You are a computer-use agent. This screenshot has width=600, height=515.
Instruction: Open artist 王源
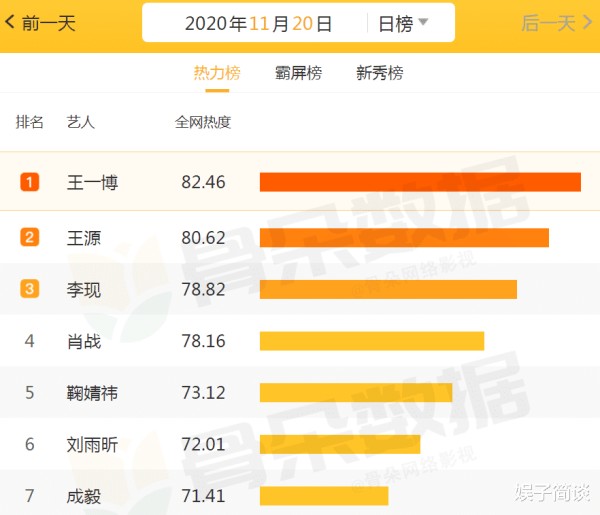(x=84, y=238)
